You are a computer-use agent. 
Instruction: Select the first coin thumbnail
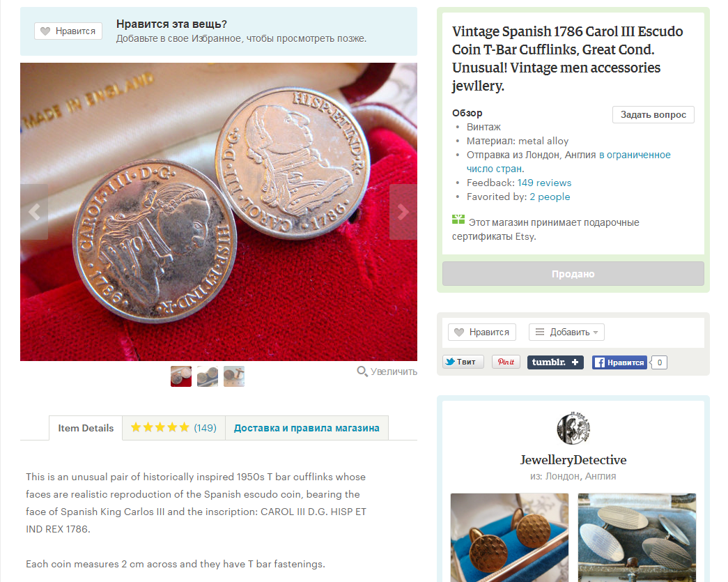click(x=181, y=376)
